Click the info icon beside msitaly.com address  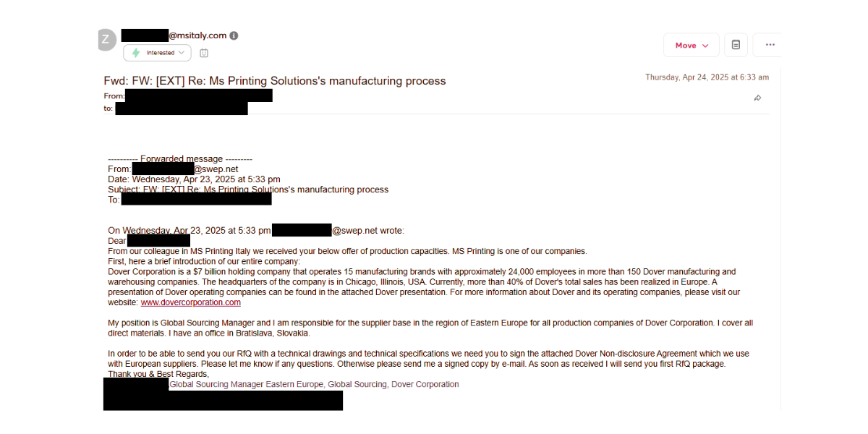pyautogui.click(x=234, y=35)
